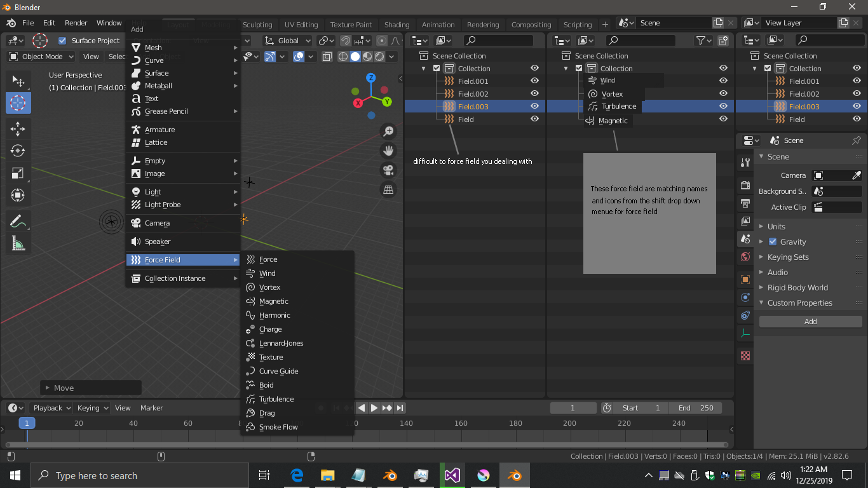Screen dimensions: 868x488
Task: Open the Texture properties checker tab
Action: pos(745,356)
